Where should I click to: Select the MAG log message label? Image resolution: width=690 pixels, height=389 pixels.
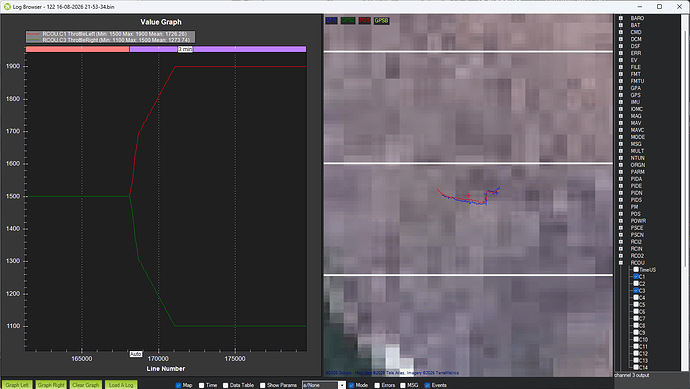point(636,116)
